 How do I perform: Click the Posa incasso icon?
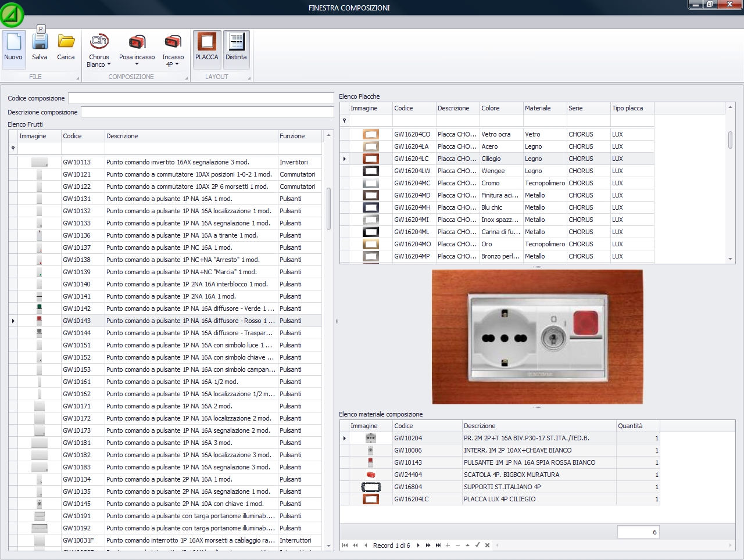coord(137,42)
